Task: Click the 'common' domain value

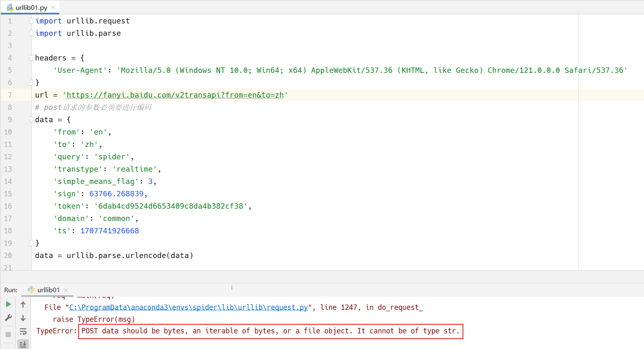Action: point(116,219)
